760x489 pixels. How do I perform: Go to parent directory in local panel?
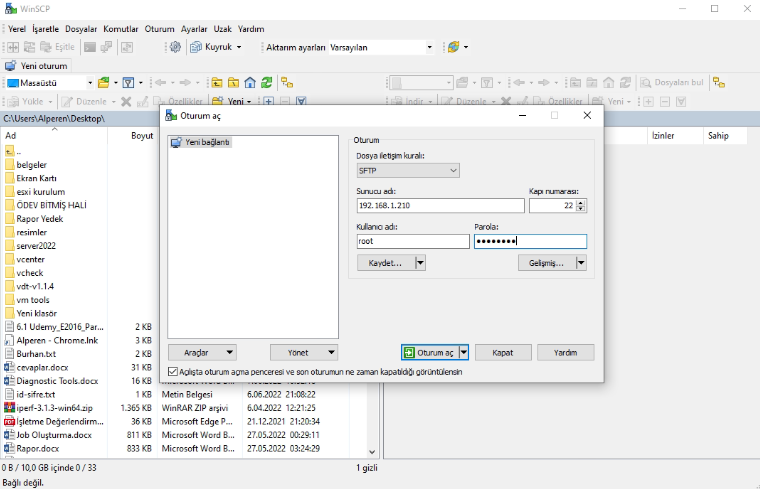[217, 83]
